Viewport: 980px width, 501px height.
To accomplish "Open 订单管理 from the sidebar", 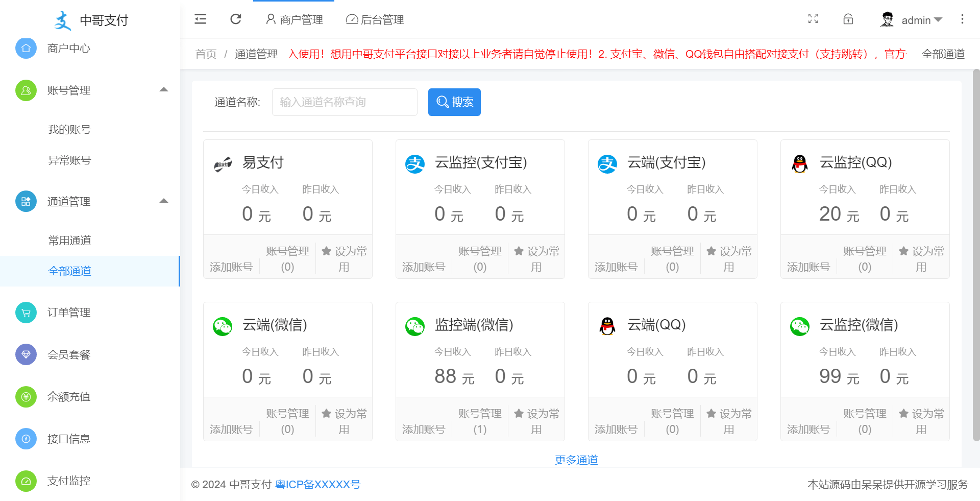I will [x=68, y=313].
